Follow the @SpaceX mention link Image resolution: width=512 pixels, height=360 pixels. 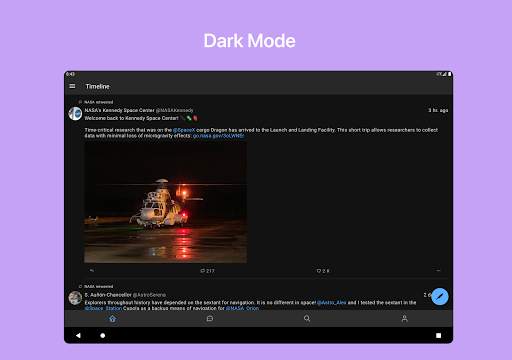click(x=184, y=130)
